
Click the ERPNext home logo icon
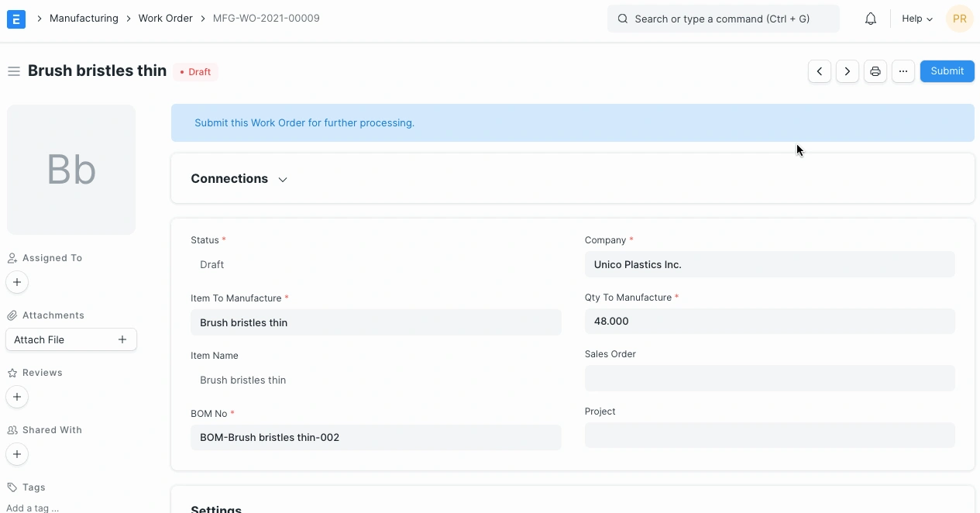click(16, 19)
